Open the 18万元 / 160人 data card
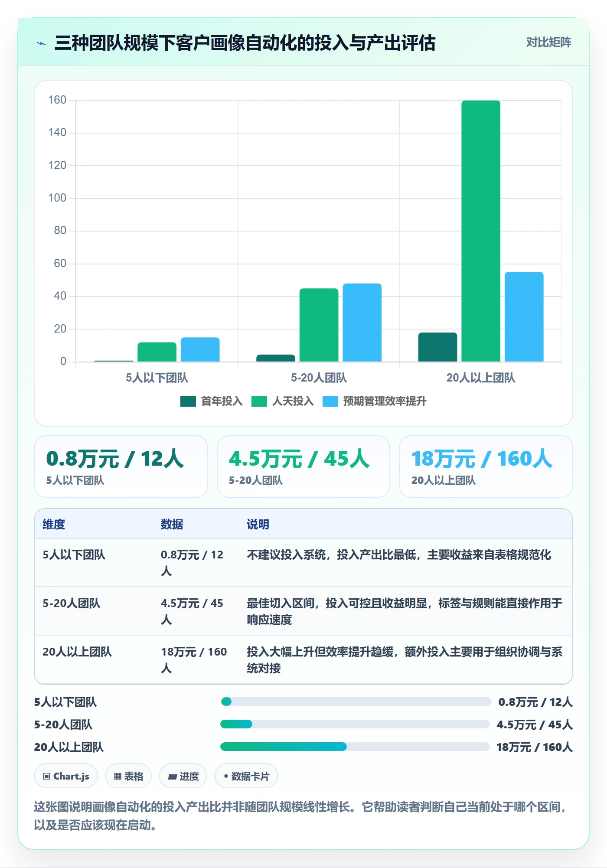The height and width of the screenshot is (868, 607). tap(486, 467)
